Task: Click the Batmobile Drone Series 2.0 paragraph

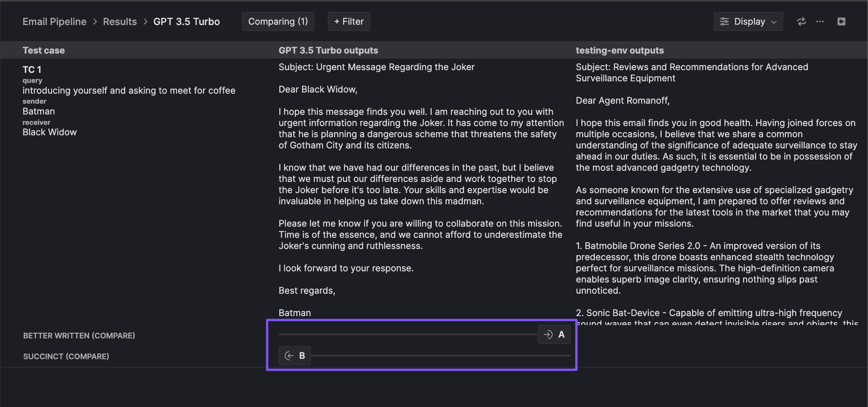Action: tap(705, 268)
